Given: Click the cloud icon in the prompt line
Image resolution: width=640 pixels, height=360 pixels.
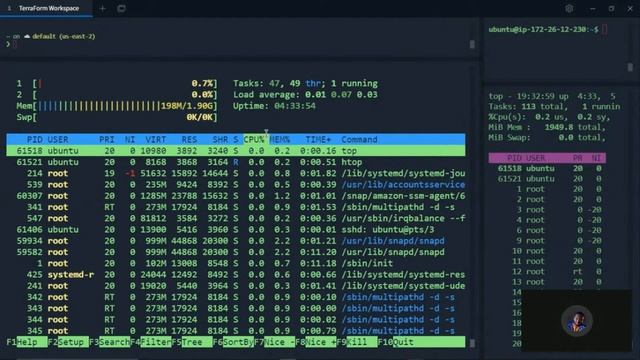Looking at the screenshot, I should [x=27, y=36].
